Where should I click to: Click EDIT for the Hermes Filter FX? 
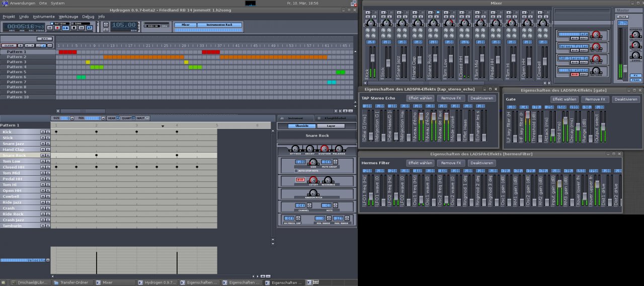click(584, 50)
